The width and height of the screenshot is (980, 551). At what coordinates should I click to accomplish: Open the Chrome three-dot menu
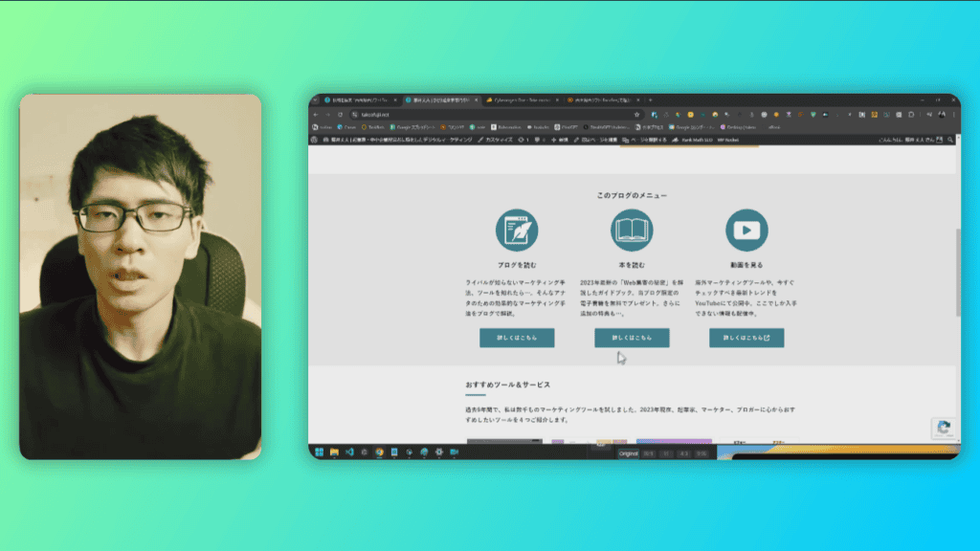pyautogui.click(x=954, y=115)
